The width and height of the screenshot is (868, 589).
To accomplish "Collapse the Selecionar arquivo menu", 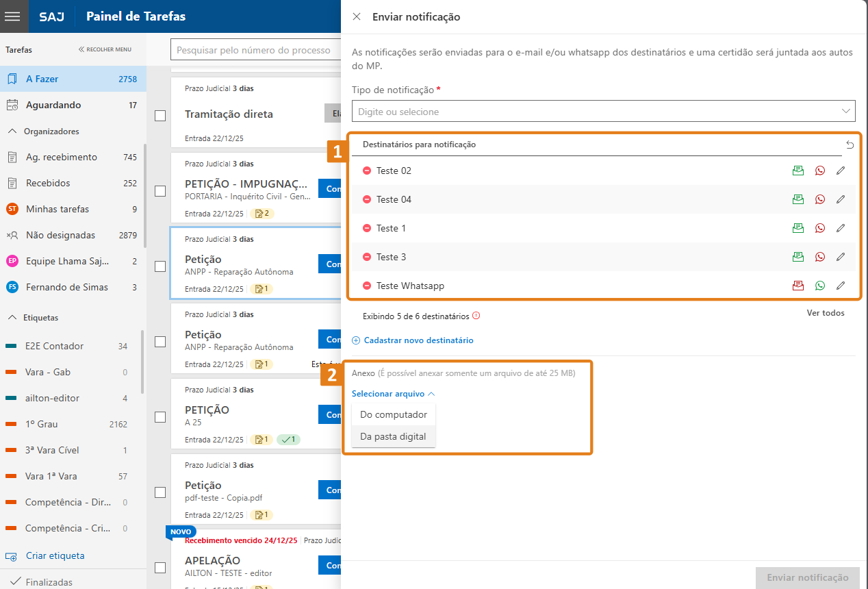I will click(393, 394).
